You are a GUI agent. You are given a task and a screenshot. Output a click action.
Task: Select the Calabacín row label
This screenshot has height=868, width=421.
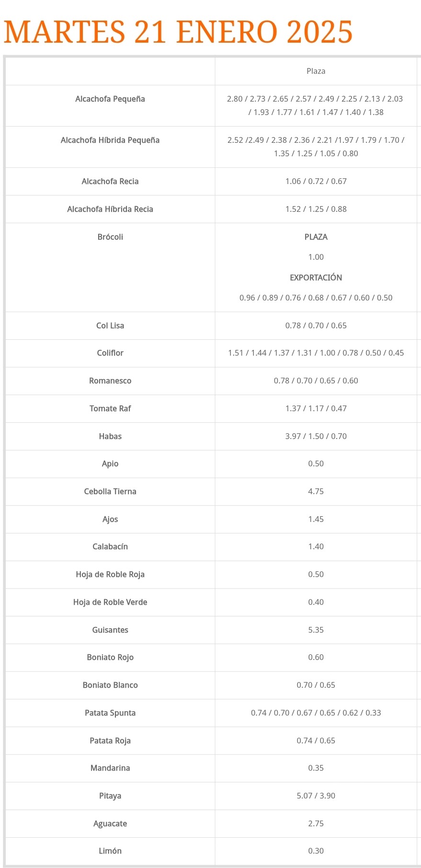[x=110, y=547]
